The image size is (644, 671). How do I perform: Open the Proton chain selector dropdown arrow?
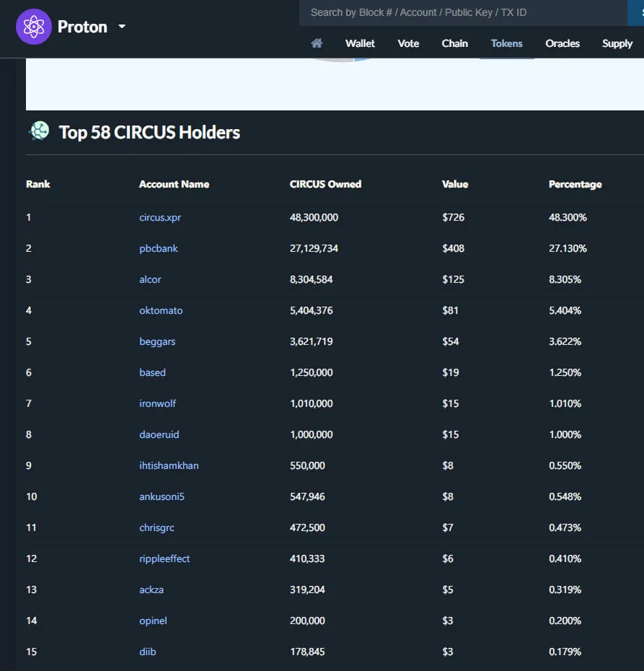pyautogui.click(x=122, y=27)
